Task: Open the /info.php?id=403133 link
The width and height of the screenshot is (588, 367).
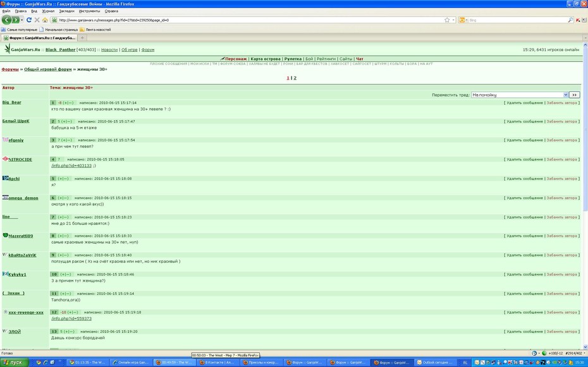Action: click(71, 165)
